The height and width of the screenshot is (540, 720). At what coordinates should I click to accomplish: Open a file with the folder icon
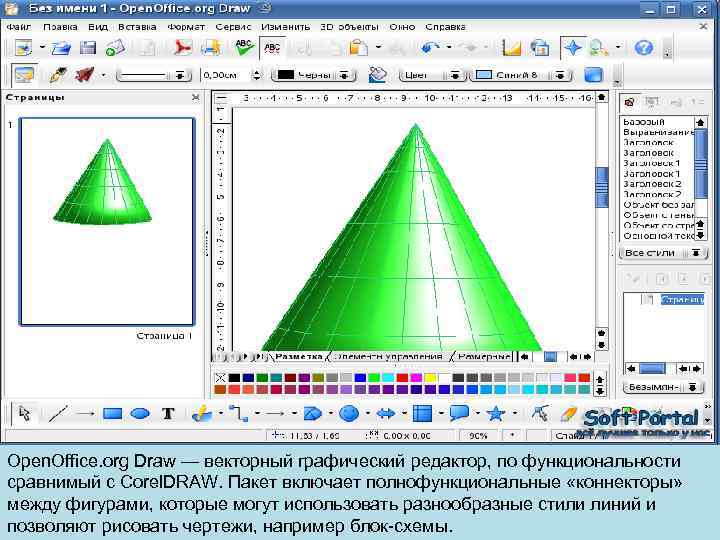pos(62,48)
